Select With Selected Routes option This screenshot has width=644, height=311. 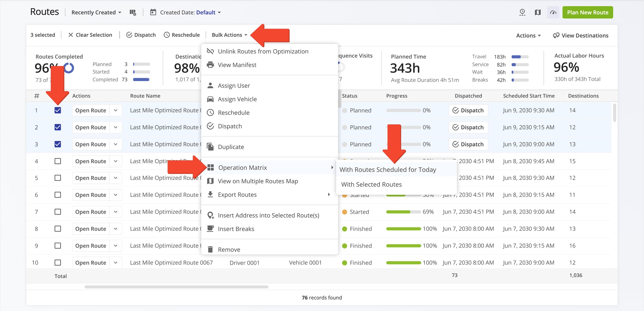point(397,184)
